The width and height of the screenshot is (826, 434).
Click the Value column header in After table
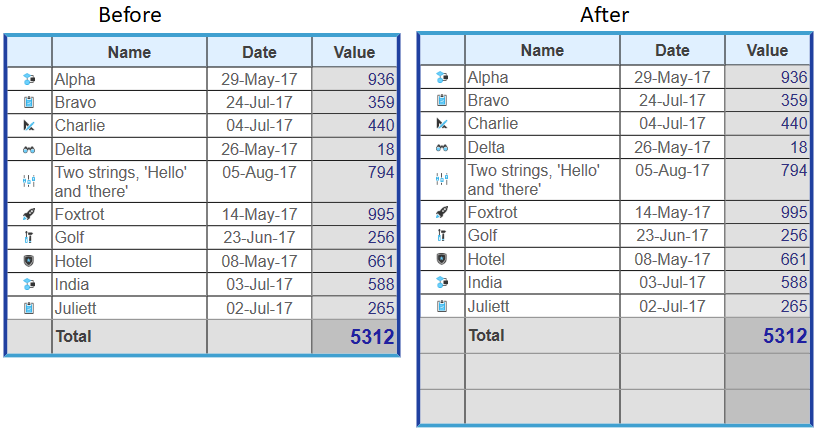tap(767, 50)
